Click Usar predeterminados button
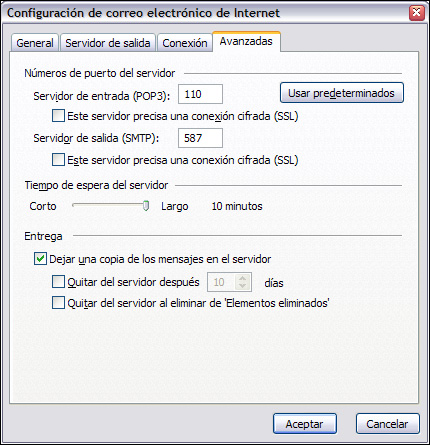This screenshot has width=430, height=445. (342, 93)
